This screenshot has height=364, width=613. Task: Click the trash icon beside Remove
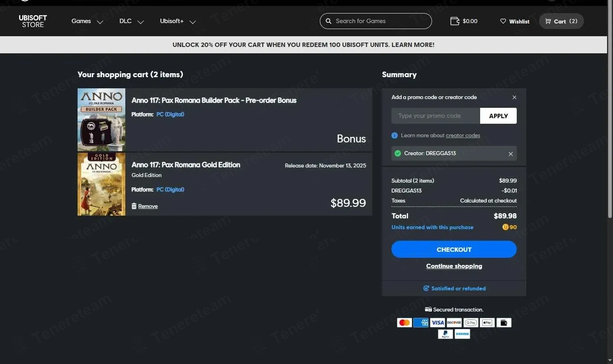click(x=134, y=206)
